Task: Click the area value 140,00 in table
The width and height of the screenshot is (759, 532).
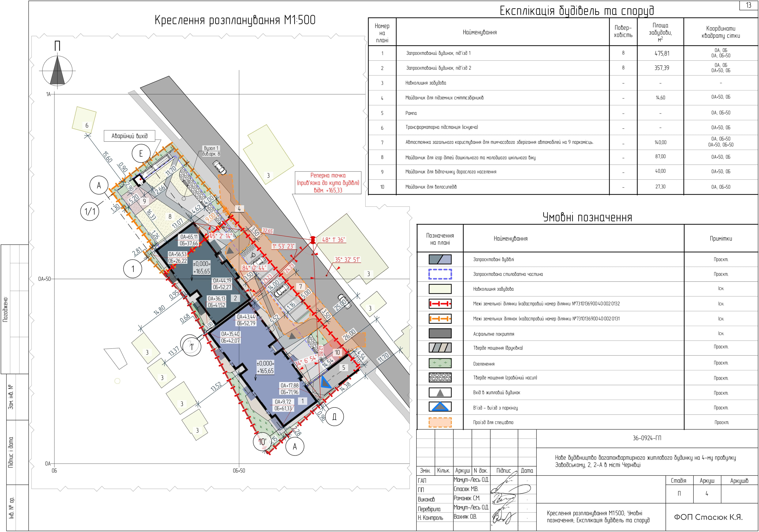Action: pos(661,143)
